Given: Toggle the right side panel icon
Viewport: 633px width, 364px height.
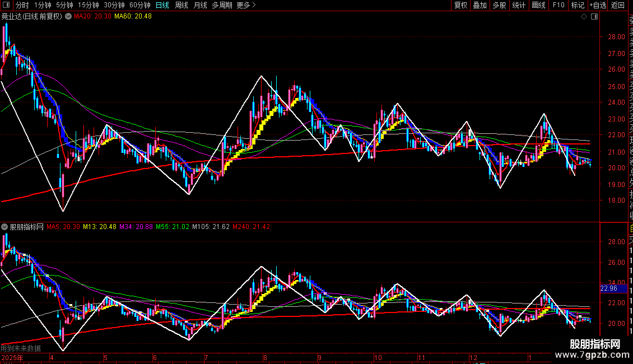Looking at the screenshot, I should coord(594,17).
